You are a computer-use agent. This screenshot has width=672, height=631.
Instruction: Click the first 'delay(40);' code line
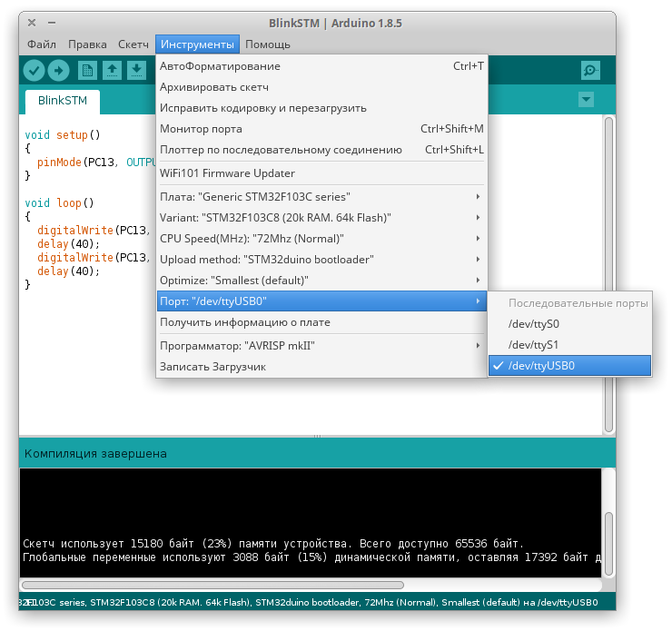point(69,243)
